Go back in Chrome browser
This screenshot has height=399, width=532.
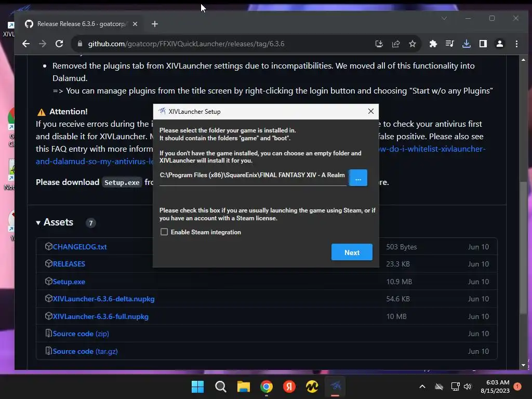[x=26, y=44]
